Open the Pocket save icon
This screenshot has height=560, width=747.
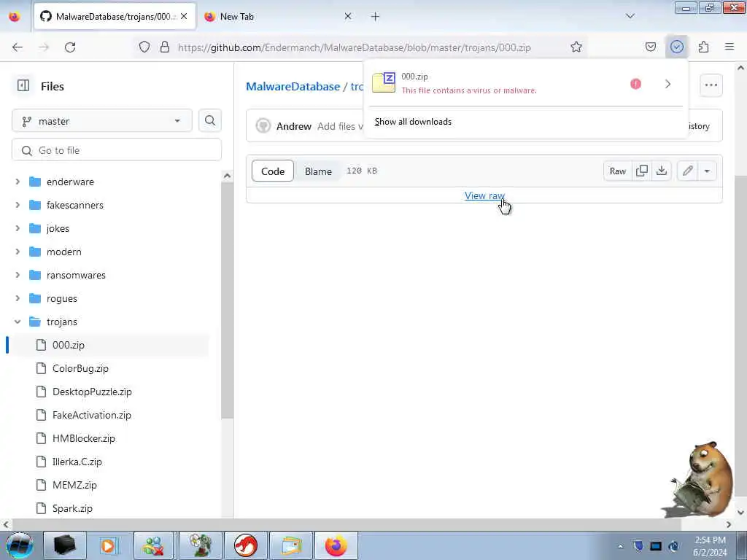pos(650,47)
